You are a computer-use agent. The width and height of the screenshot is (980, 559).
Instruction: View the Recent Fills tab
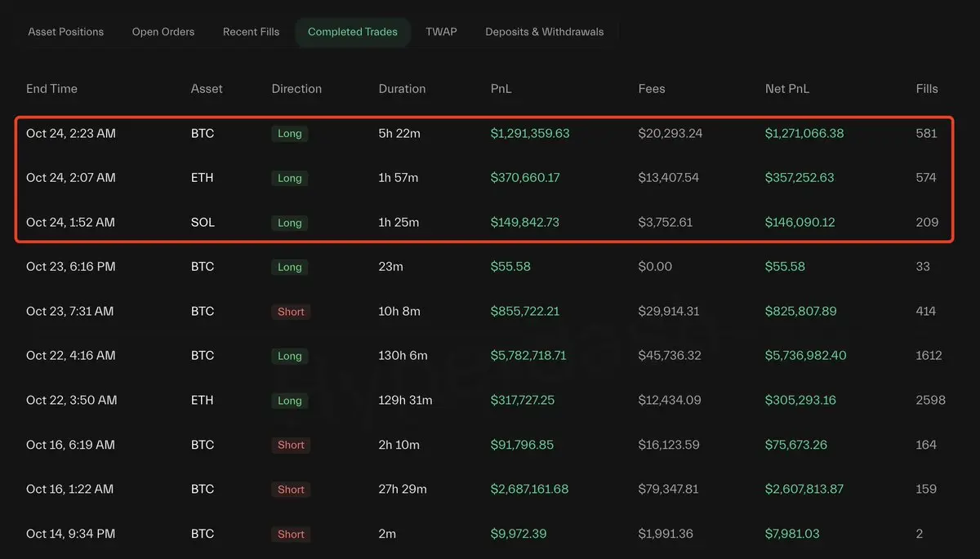click(251, 32)
